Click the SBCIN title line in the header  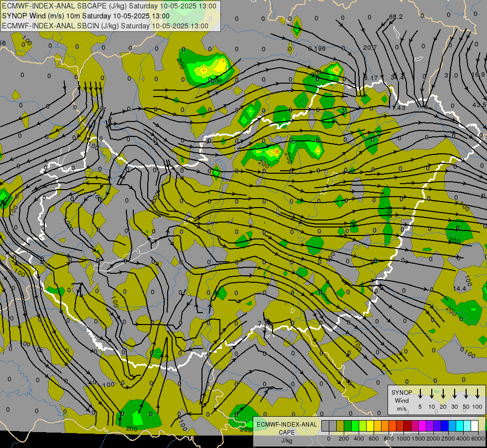pyautogui.click(x=105, y=26)
